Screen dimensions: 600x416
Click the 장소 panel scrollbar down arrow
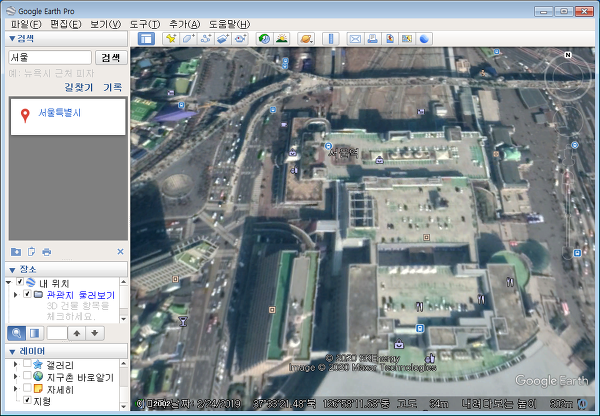(124, 318)
